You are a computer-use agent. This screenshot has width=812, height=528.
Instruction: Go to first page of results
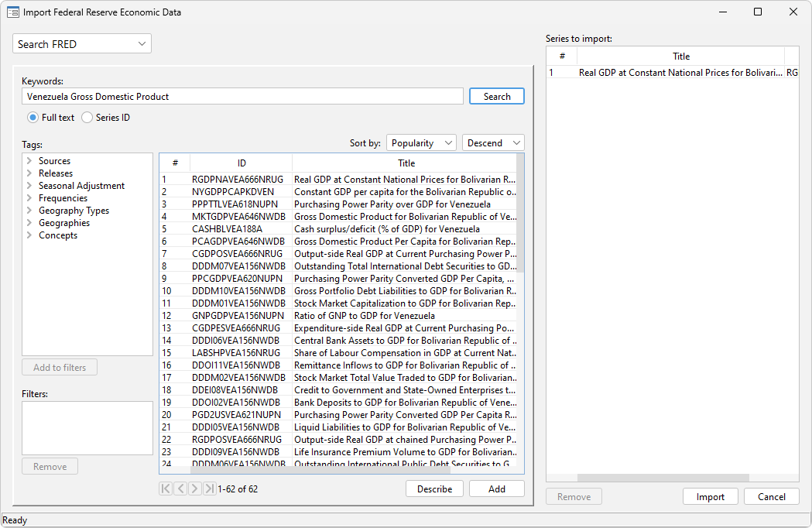click(x=166, y=489)
